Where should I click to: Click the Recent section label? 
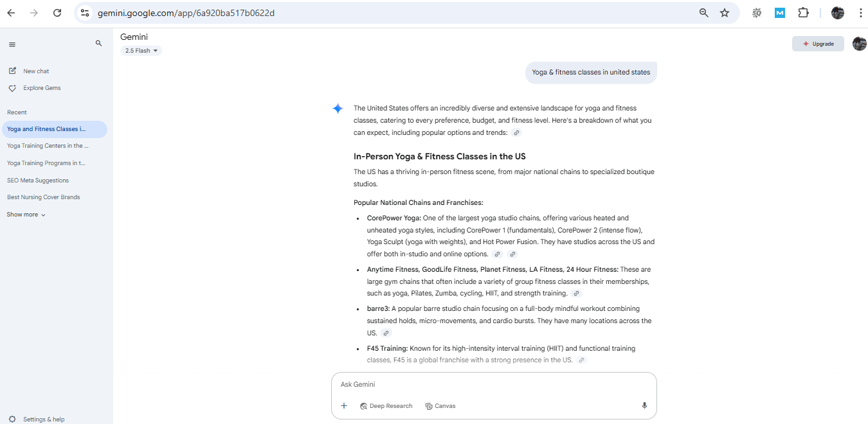17,112
